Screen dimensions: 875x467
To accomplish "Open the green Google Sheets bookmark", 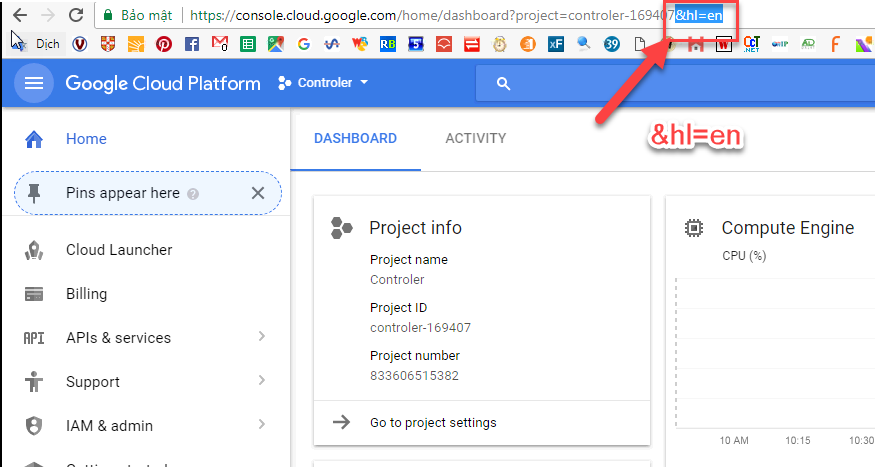I will coord(248,44).
